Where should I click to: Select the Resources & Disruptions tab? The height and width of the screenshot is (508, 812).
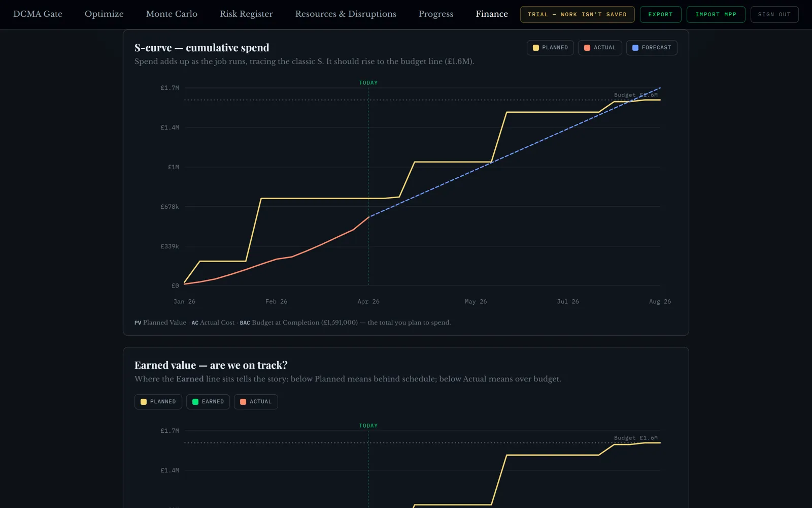tap(346, 14)
